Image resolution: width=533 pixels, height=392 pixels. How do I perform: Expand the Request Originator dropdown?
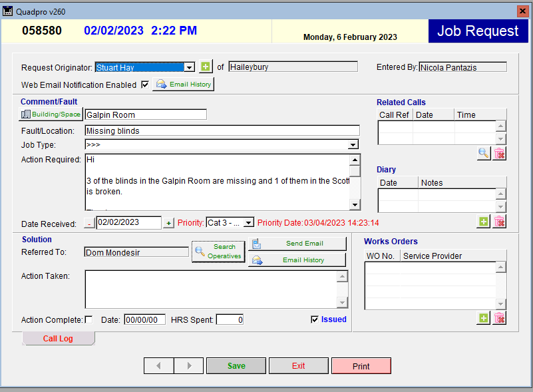click(x=189, y=67)
